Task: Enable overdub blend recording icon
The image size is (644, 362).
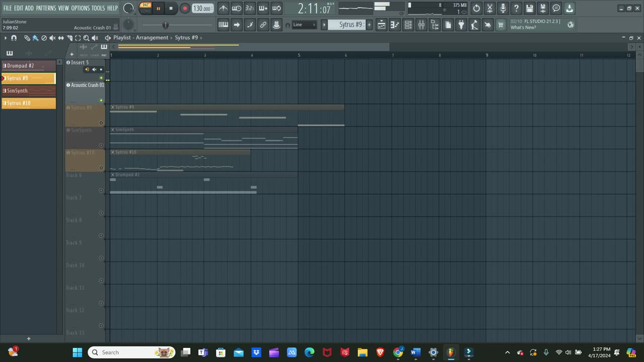Action: click(x=263, y=8)
